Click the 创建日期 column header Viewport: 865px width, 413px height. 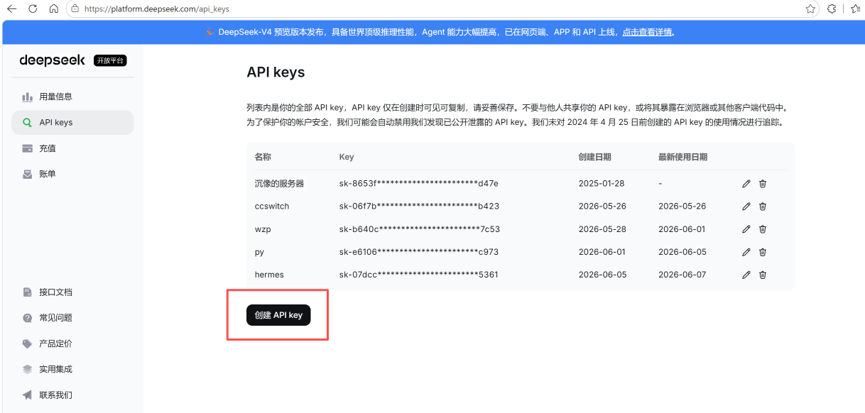tap(595, 157)
